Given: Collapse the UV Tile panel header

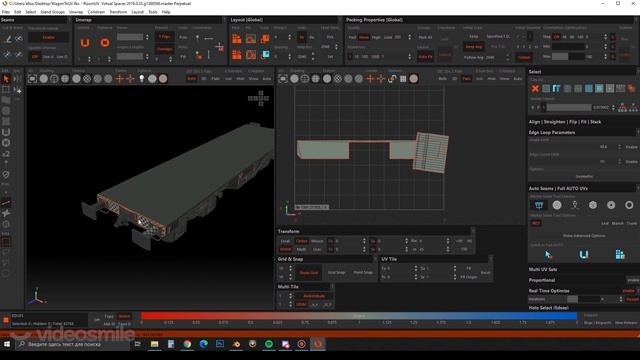Looking at the screenshot, I should (389, 259).
